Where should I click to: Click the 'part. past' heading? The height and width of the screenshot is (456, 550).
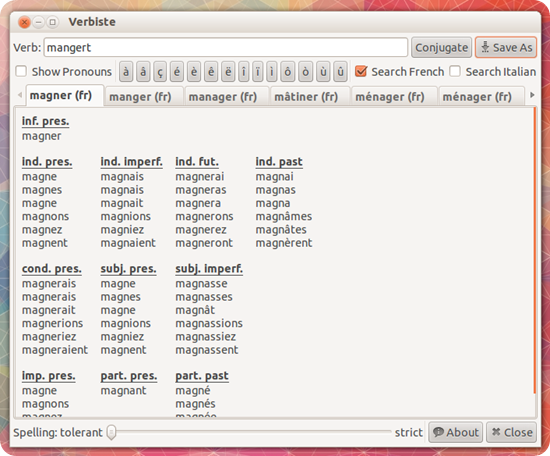point(202,376)
